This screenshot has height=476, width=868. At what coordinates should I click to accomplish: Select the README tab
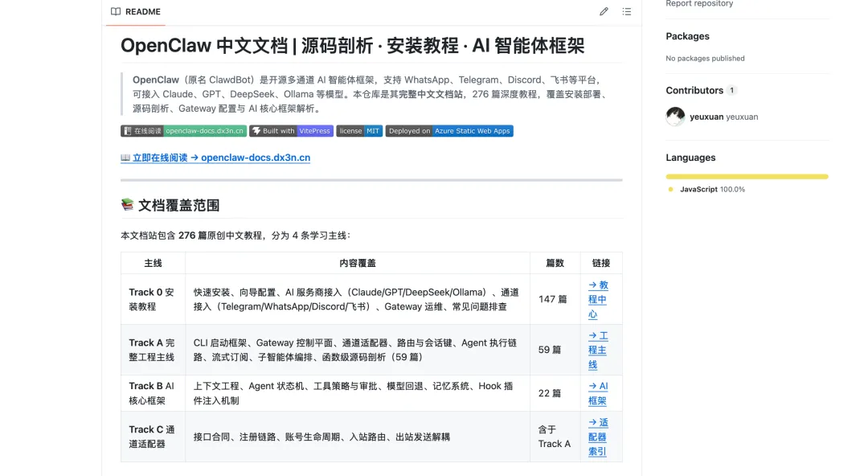click(x=136, y=11)
